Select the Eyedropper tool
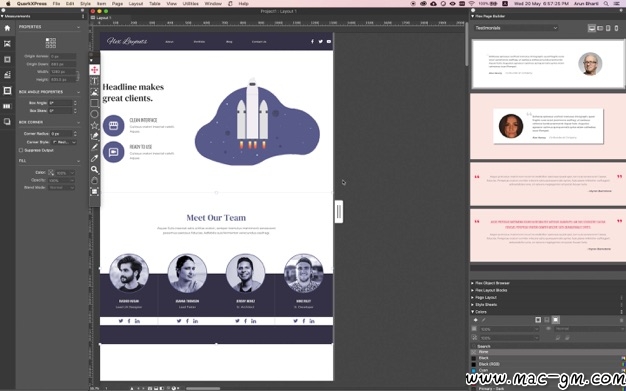 click(94, 159)
